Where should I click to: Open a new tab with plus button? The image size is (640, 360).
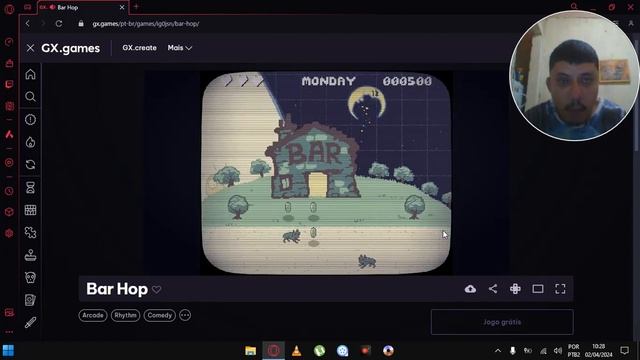pos(136,7)
